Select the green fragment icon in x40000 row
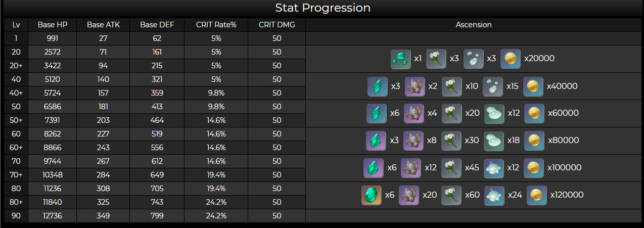The image size is (644, 228). (378, 86)
